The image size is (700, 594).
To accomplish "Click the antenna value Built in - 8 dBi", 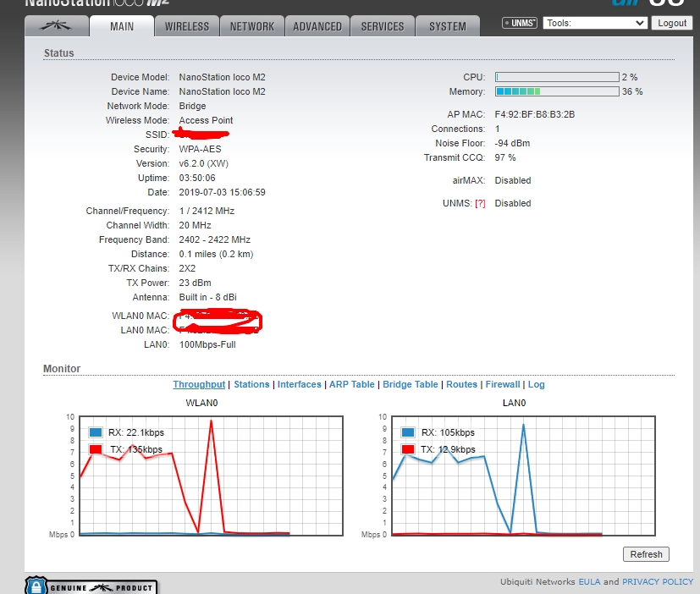I will (x=207, y=297).
